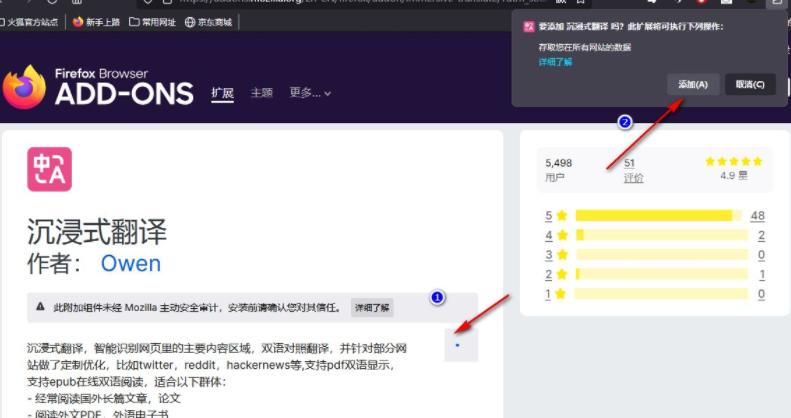Open the 京东商城 bookmark
This screenshot has width=791, height=418.
point(208,22)
